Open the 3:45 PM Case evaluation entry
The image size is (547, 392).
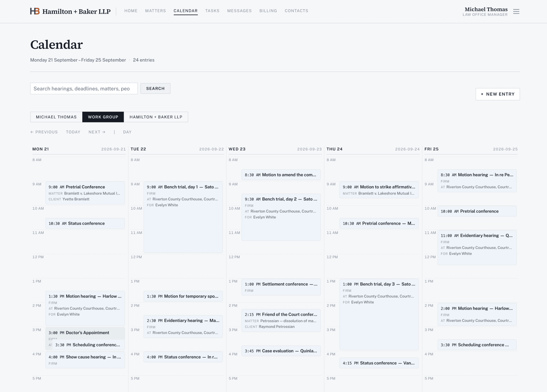point(281,351)
